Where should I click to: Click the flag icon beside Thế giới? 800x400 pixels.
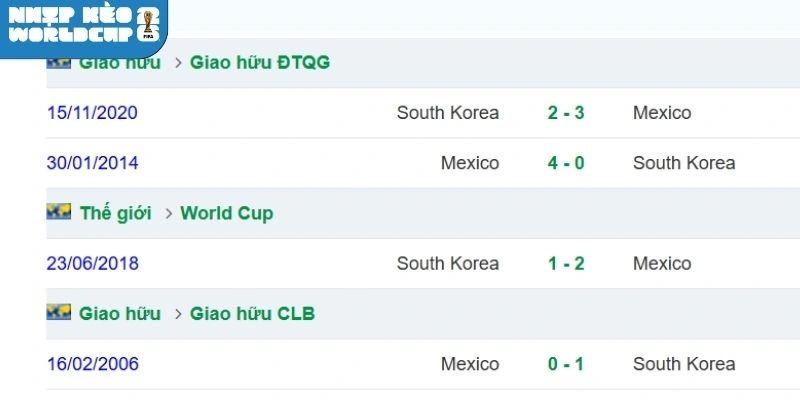pos(58,212)
